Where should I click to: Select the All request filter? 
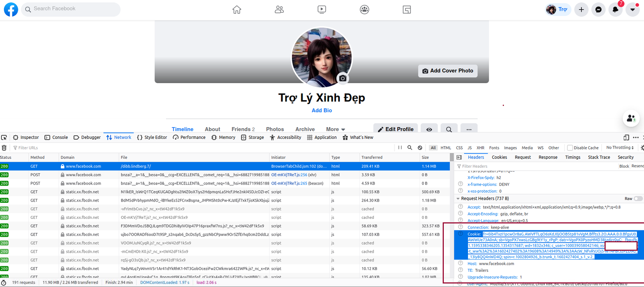pyautogui.click(x=433, y=148)
